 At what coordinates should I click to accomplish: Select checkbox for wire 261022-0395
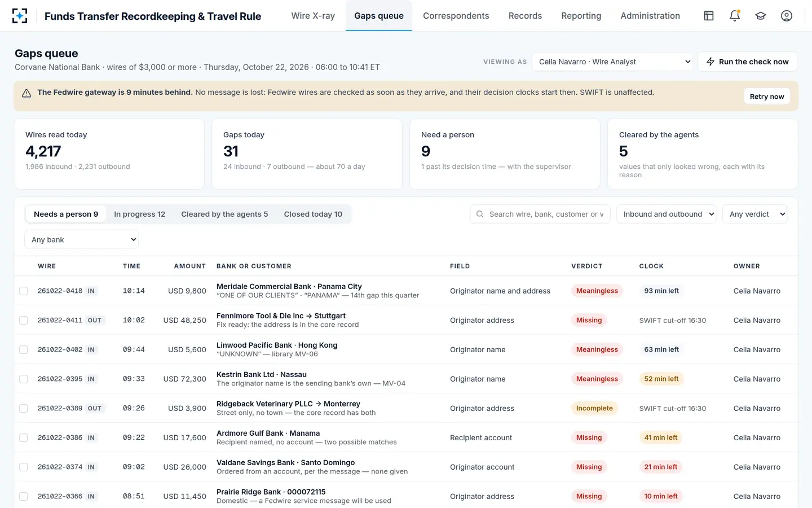[x=24, y=379]
